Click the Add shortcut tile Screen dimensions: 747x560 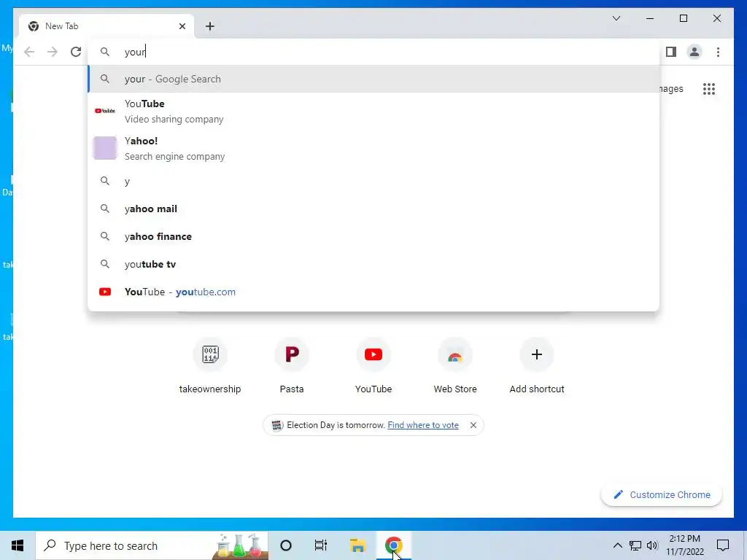point(537,366)
